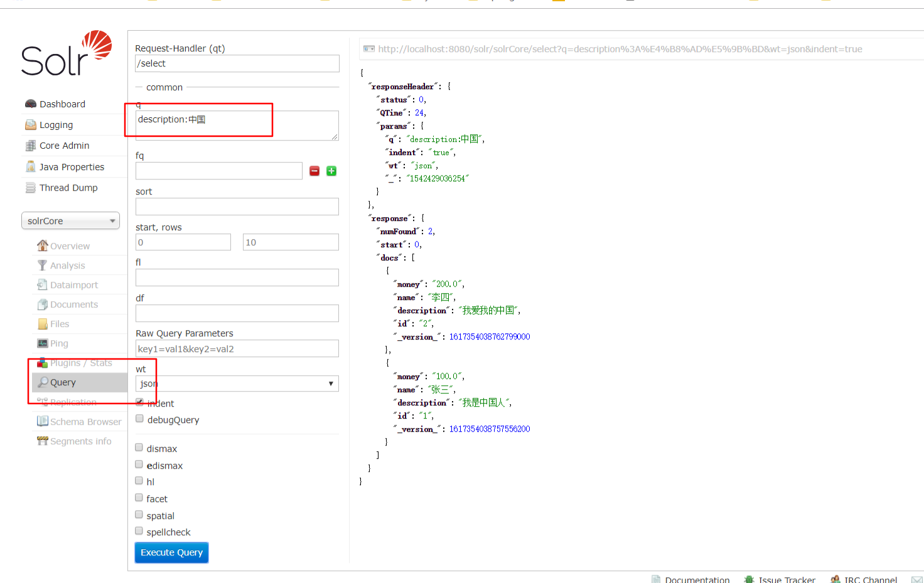Click the fq filter query field

(219, 171)
